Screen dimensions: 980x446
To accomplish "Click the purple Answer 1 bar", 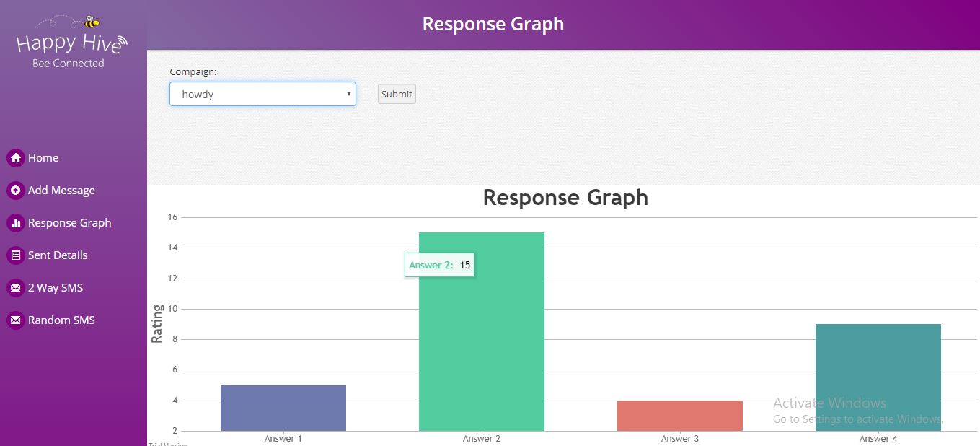I will [x=283, y=408].
